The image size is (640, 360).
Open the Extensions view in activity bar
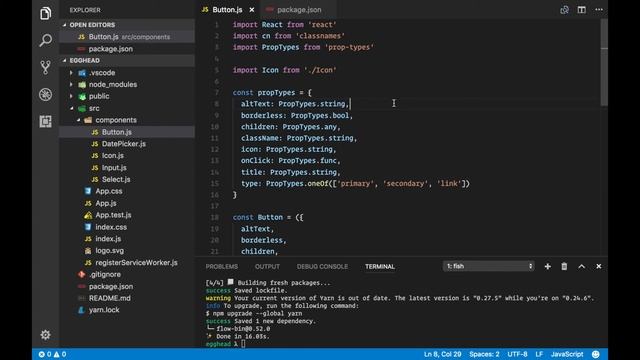[46, 121]
